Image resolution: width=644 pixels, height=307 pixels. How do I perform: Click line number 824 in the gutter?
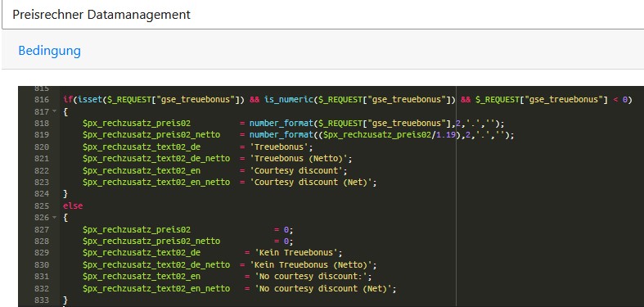[42, 194]
